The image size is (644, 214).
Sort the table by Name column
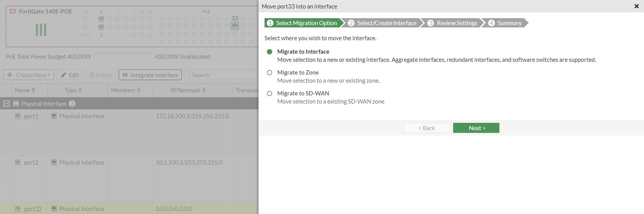click(x=25, y=90)
